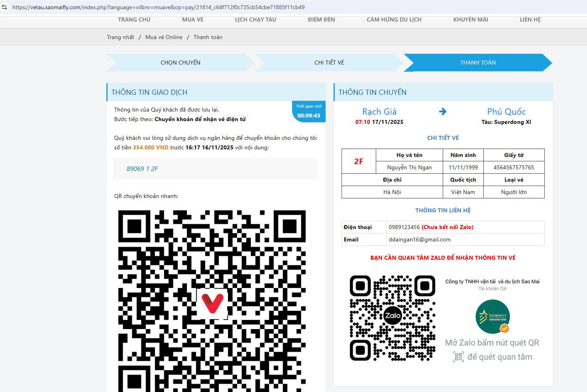
Task: Click the blue route arrow icon
Action: tap(442, 112)
